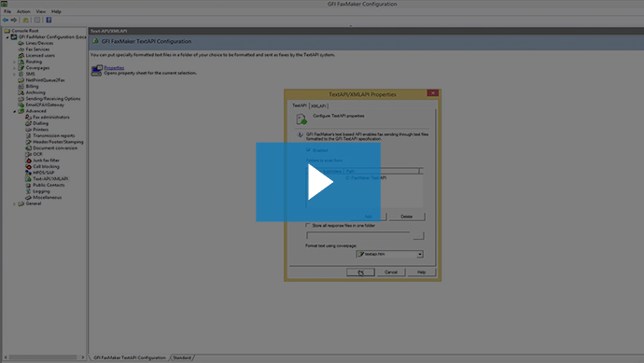Click the console tree scrollbar left arrow
This screenshot has height=363, width=644.
6,357
